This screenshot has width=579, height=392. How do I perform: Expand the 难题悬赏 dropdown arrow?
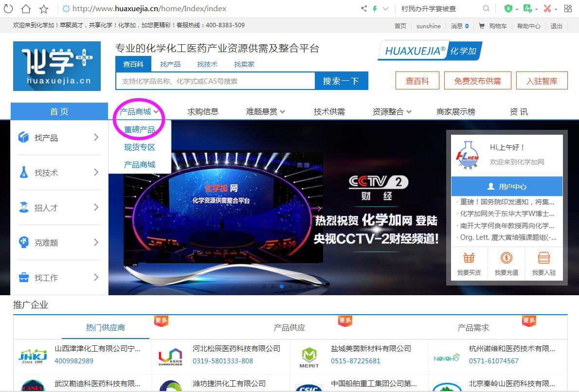pyautogui.click(x=283, y=112)
